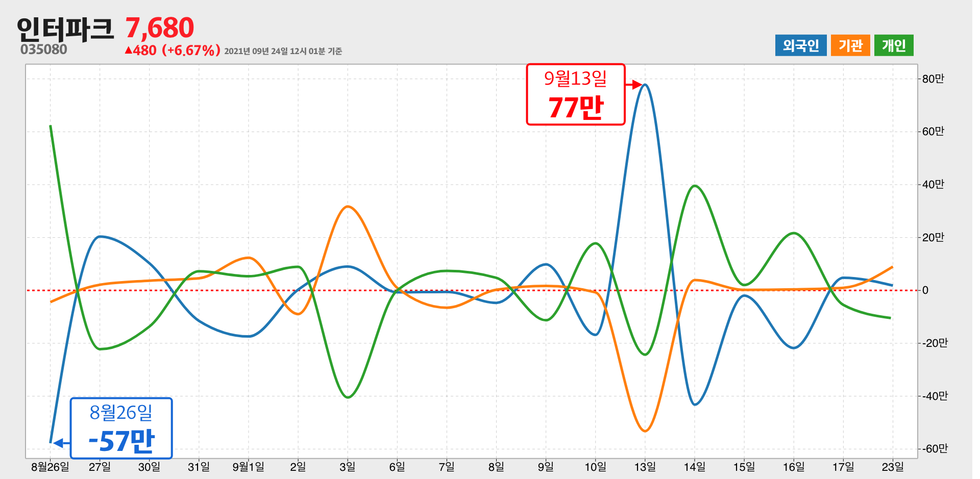
Task: Click the 3일 x-axis label
Action: pyautogui.click(x=347, y=467)
